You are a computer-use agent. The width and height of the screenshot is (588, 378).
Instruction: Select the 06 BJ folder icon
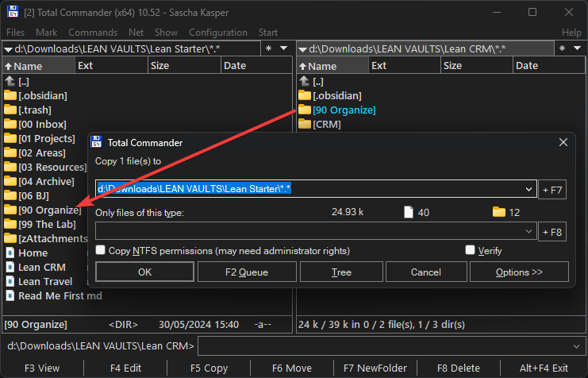(10, 195)
